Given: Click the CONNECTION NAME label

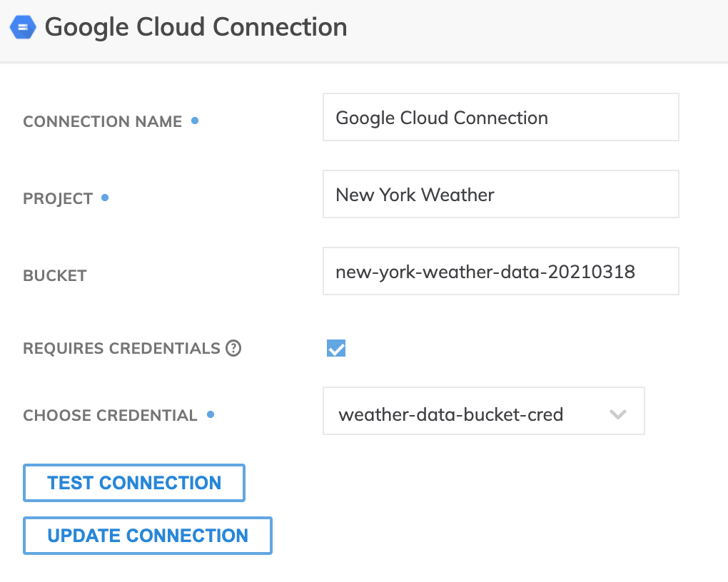Looking at the screenshot, I should [103, 121].
